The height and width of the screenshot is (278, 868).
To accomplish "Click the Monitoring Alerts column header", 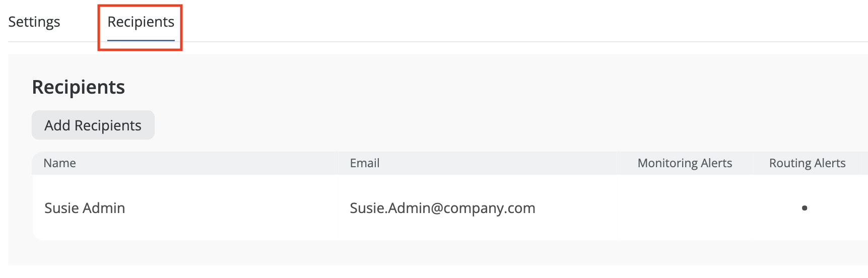I will click(x=685, y=163).
